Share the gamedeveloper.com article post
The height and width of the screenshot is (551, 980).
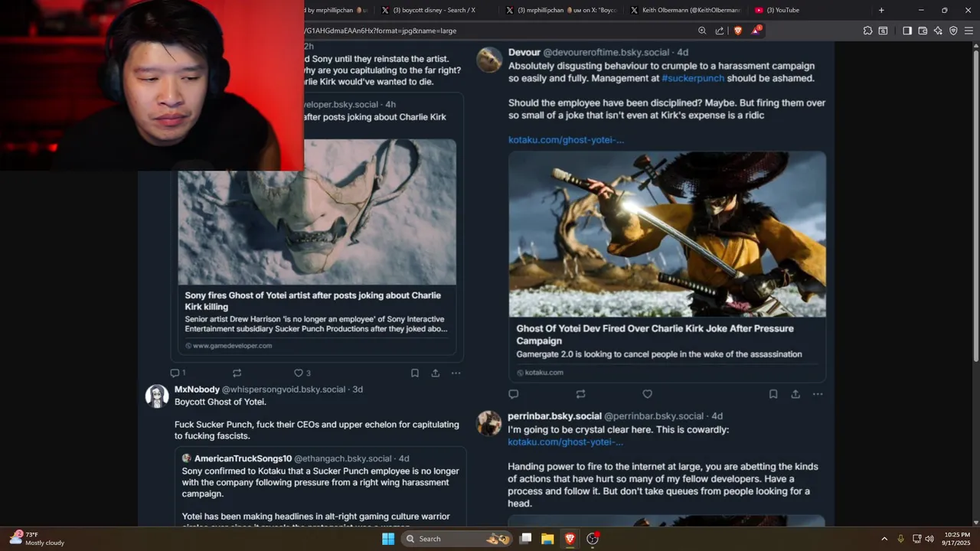(x=435, y=373)
